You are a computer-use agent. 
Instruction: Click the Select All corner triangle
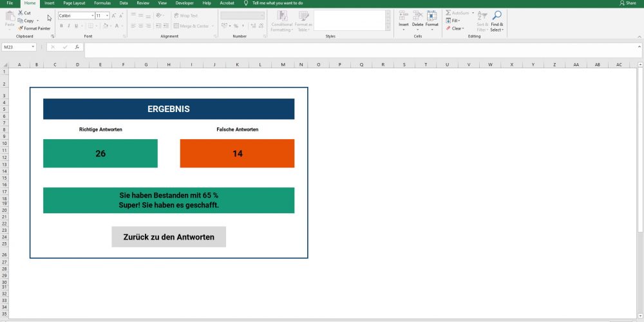point(5,65)
